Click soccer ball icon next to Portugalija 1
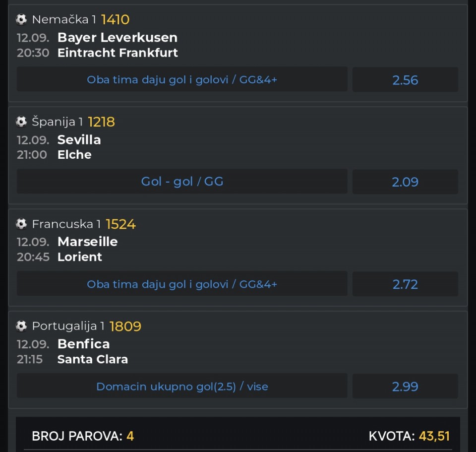Image resolution: width=476 pixels, height=452 pixels. coord(21,326)
